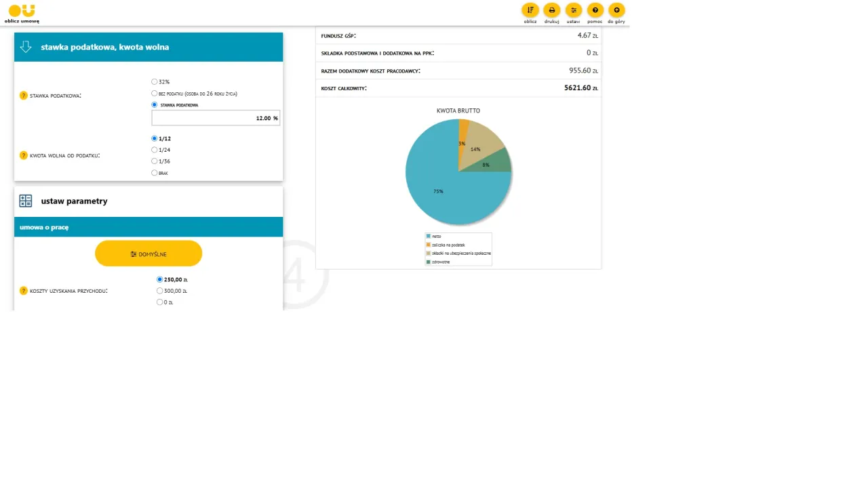Click the oblicz calculate icon in toolbar
The image size is (868, 488).
[530, 10]
